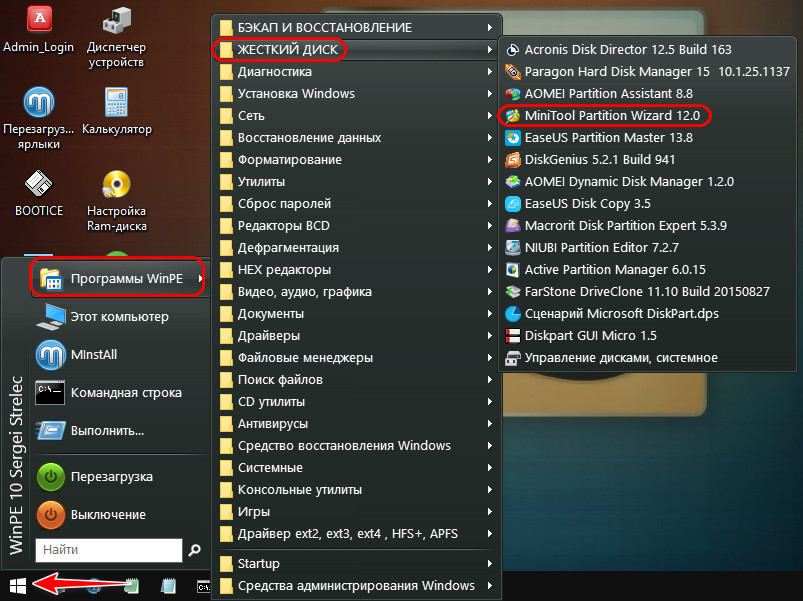Expand the Сброс паролей submenu arrow
This screenshot has width=803, height=601.
490,204
